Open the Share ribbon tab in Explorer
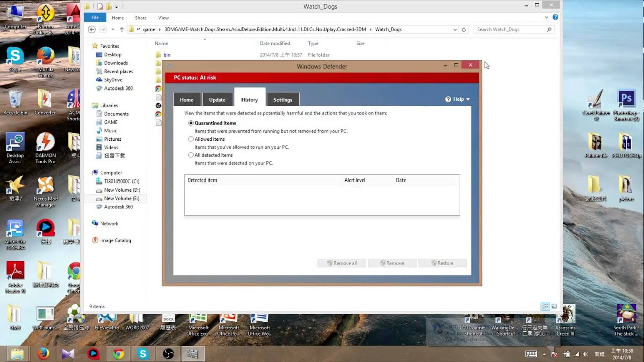 (x=141, y=18)
